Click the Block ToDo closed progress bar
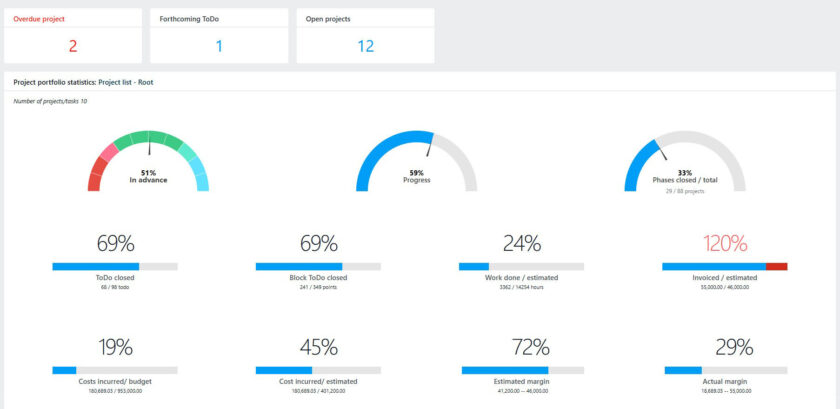This screenshot has height=409, width=840. point(318,266)
